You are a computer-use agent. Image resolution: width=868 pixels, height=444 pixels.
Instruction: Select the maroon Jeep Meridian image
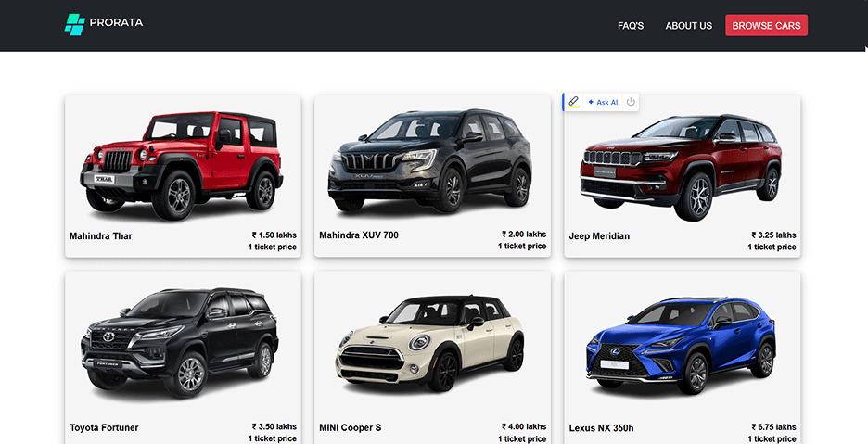[x=681, y=167]
